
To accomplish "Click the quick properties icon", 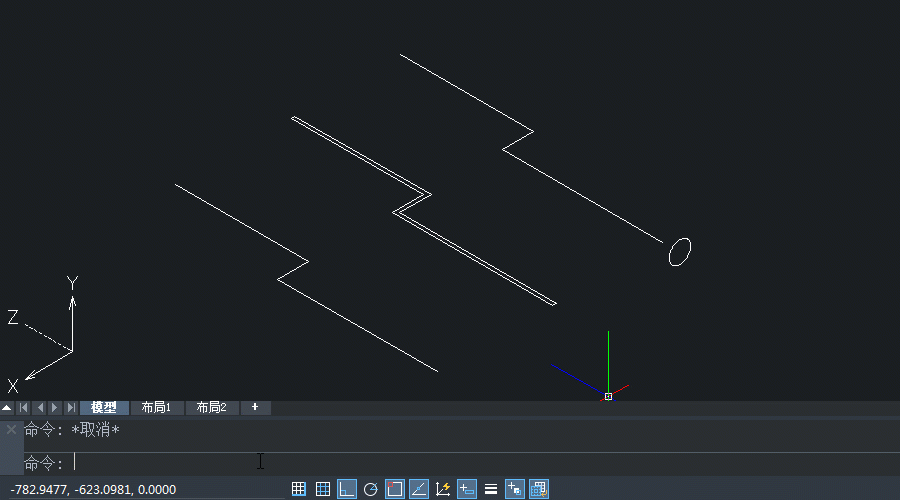I will tap(515, 489).
